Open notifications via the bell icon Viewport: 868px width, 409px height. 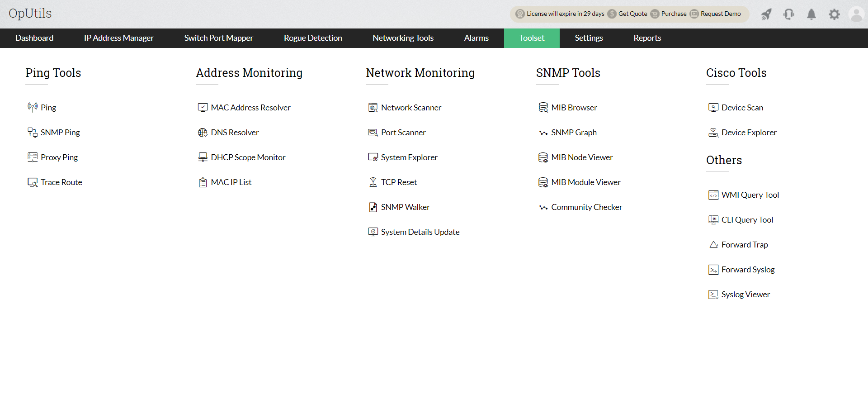click(811, 14)
